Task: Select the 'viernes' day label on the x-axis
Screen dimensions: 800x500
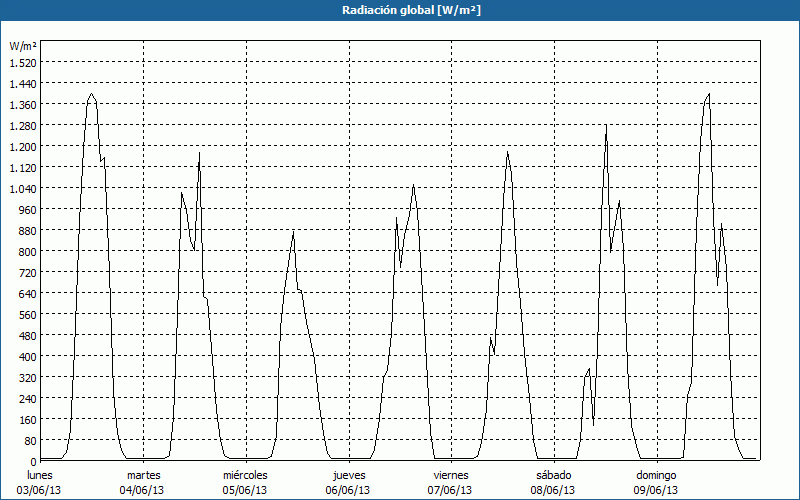Action: point(451,474)
